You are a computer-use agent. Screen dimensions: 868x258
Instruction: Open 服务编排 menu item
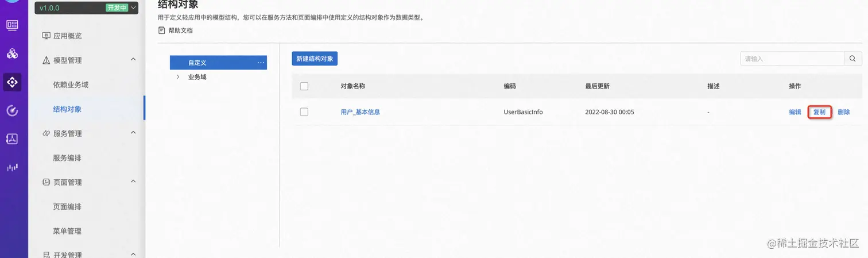(67, 158)
